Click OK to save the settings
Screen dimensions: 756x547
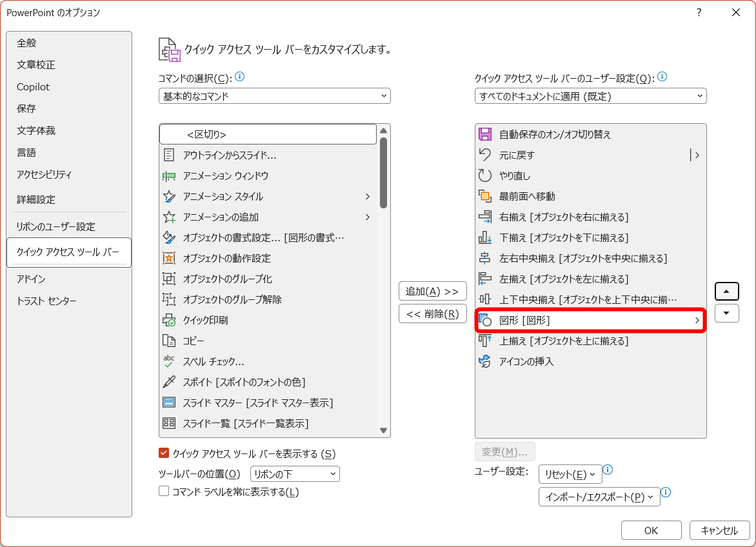651,530
